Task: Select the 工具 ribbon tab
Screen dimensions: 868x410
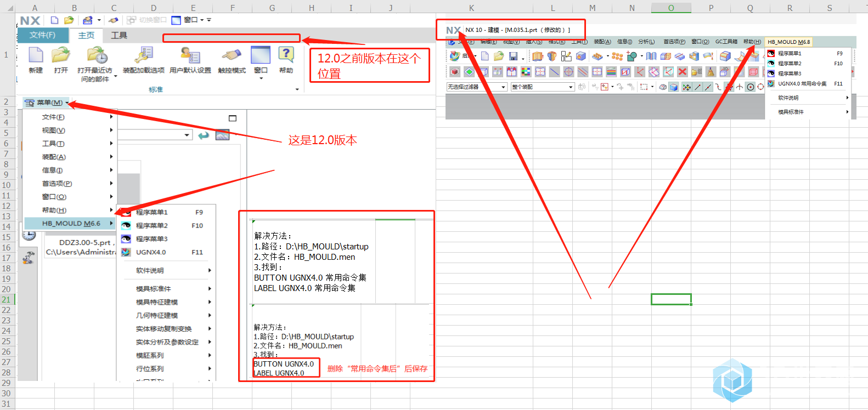Action: coord(119,35)
